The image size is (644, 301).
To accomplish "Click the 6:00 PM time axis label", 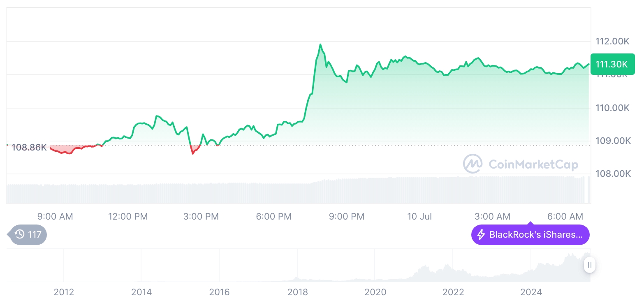I will (273, 216).
